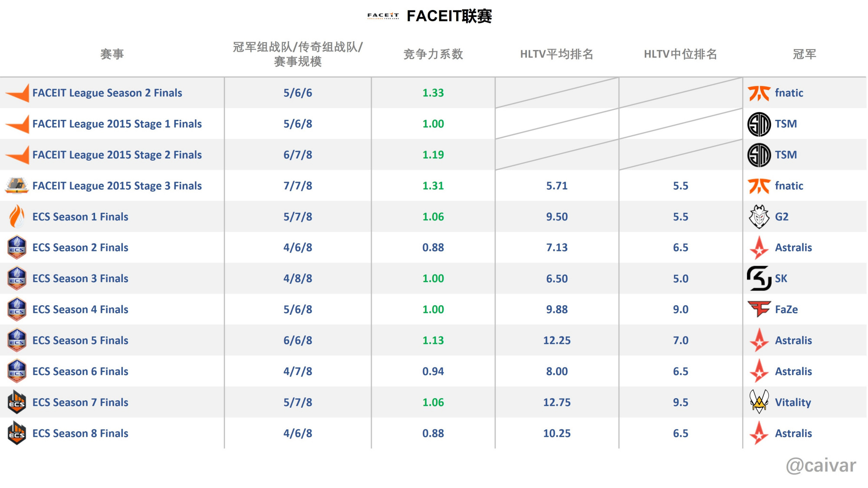This screenshot has width=868, height=488.
Task: Click the Astralis logo in the ECS Season 2 row
Action: pos(759,247)
